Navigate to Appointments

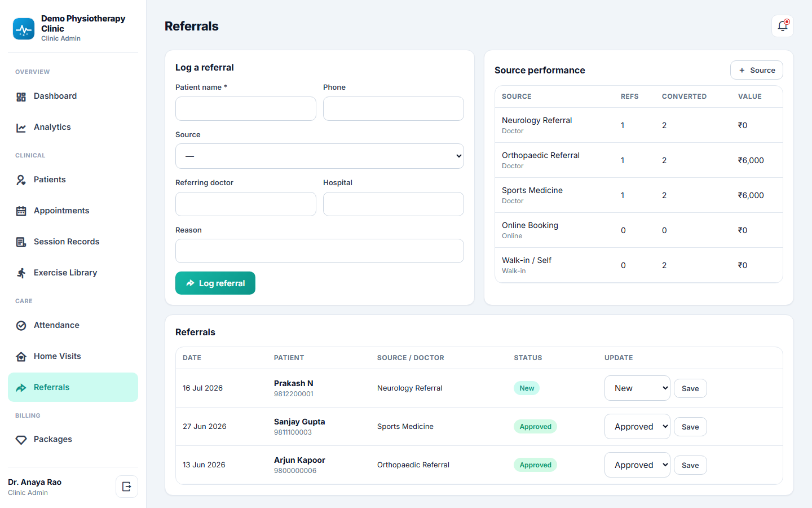[73, 211]
